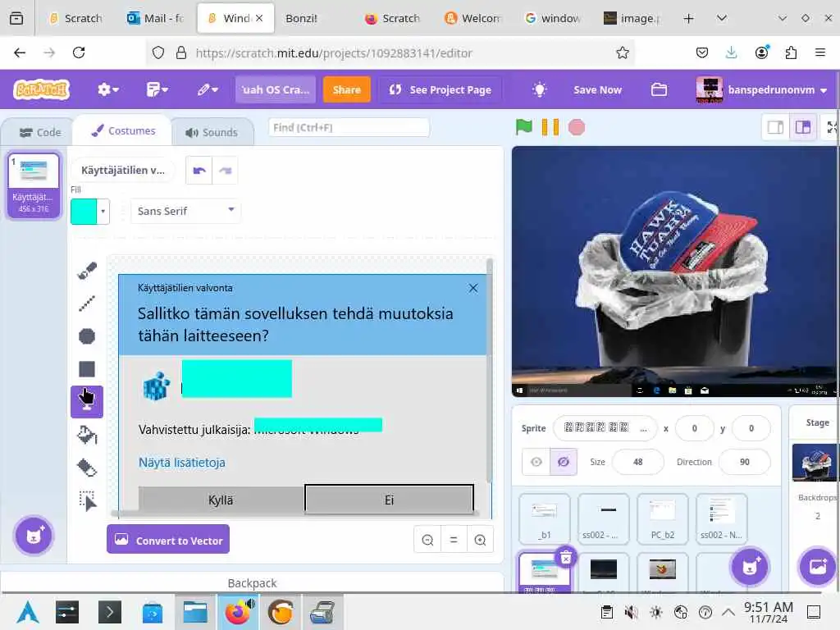Open the Firefox extensions puzzle icon
Image resolution: width=840 pixels, height=630 pixels.
coord(791,52)
